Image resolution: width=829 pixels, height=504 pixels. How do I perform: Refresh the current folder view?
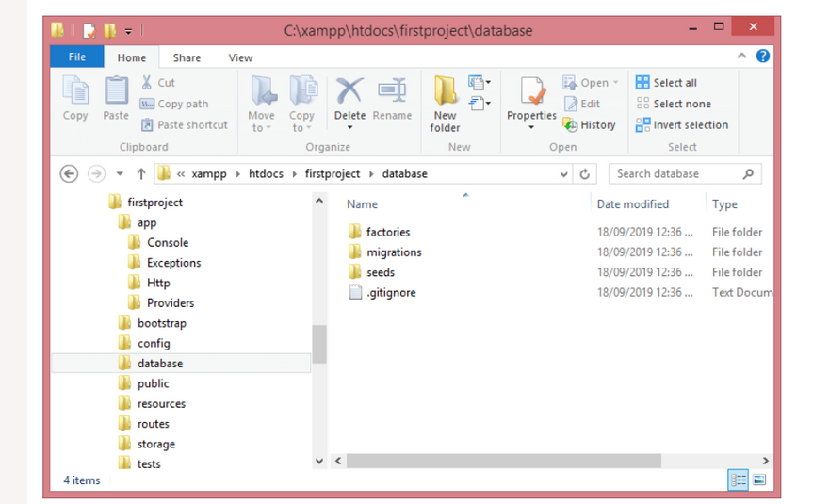point(585,173)
